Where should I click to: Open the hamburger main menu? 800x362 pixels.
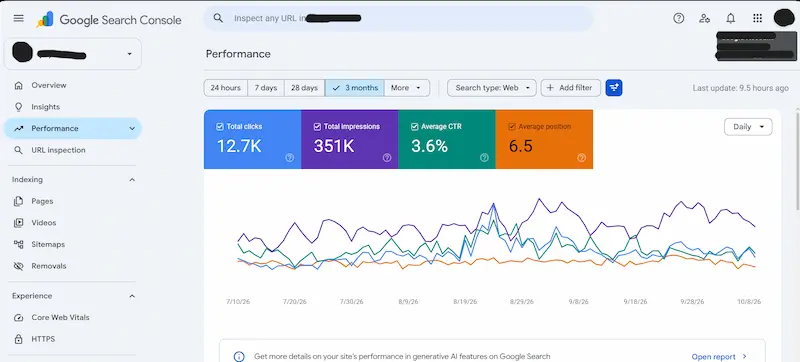(x=18, y=18)
